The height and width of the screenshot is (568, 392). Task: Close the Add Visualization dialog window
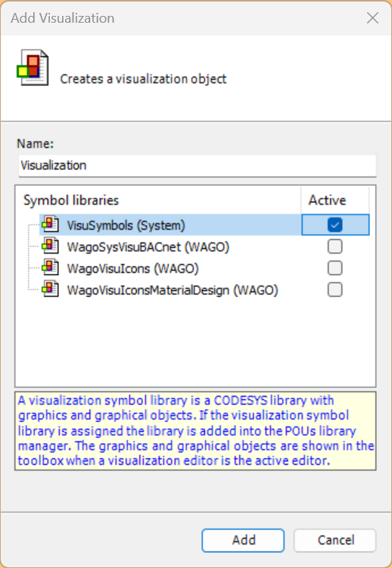click(x=372, y=17)
